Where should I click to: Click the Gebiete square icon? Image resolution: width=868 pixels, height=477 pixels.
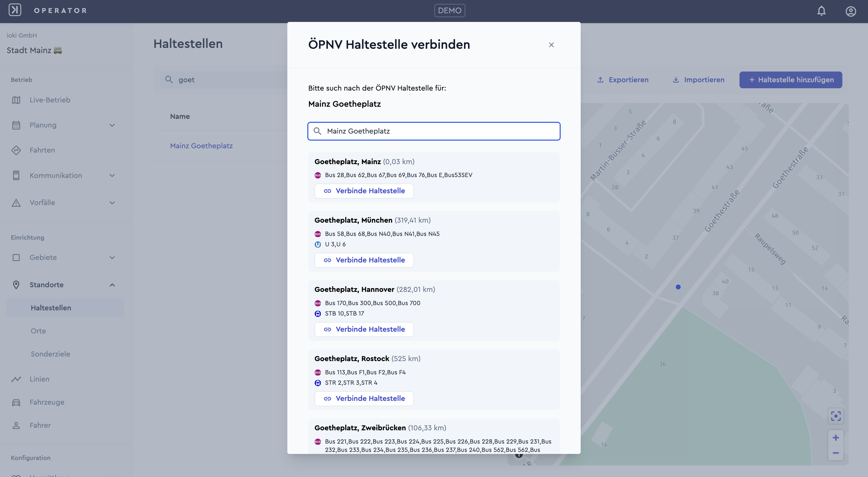coord(16,258)
